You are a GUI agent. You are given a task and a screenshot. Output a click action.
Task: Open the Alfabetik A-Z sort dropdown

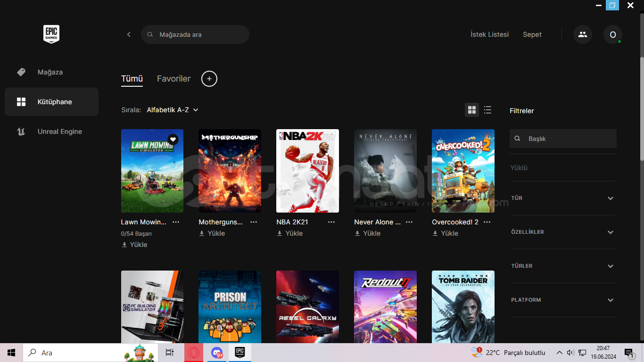pos(173,110)
